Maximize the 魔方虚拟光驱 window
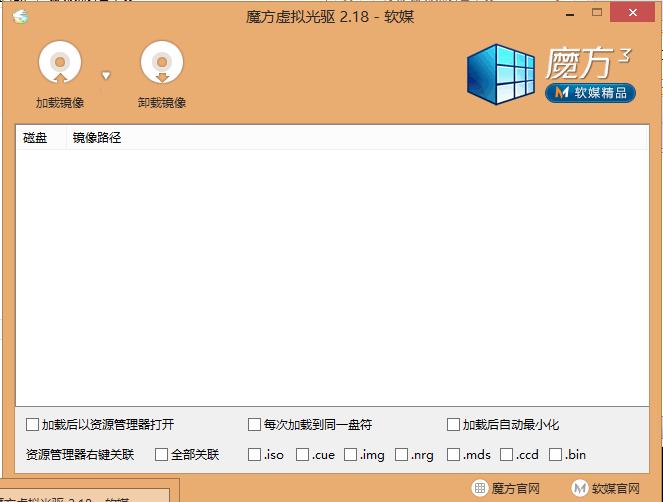Viewport: 663px width, 502px height. (x=597, y=13)
